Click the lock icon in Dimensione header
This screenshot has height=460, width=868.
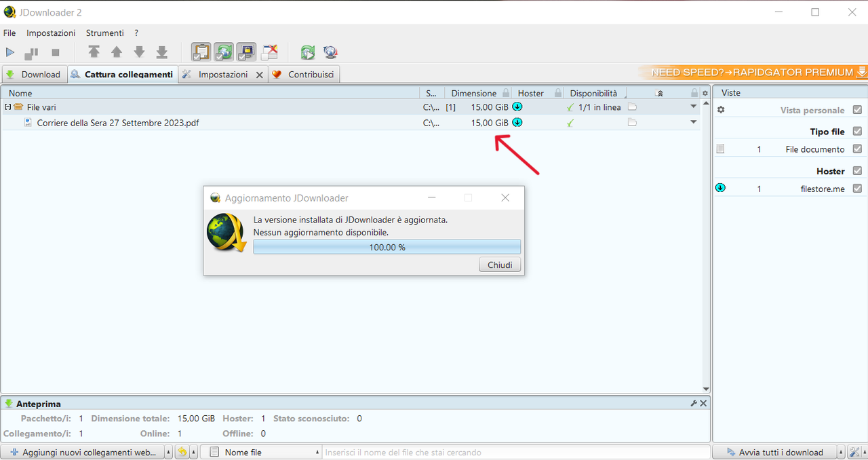click(x=505, y=93)
